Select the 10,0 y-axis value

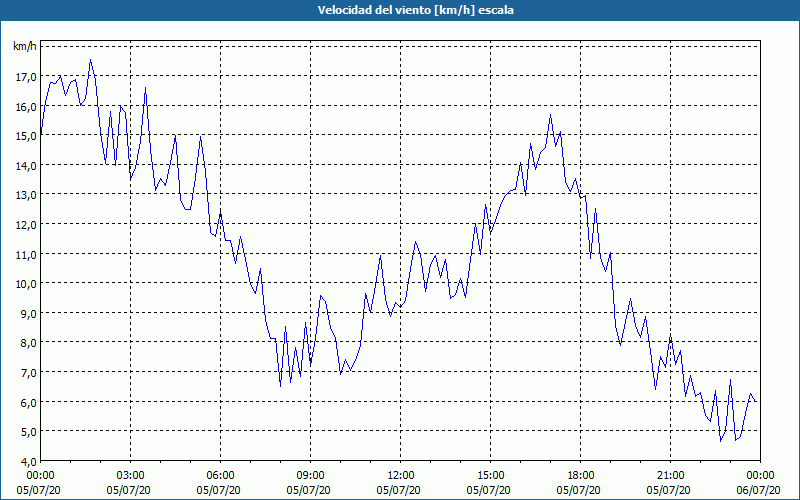(26, 284)
